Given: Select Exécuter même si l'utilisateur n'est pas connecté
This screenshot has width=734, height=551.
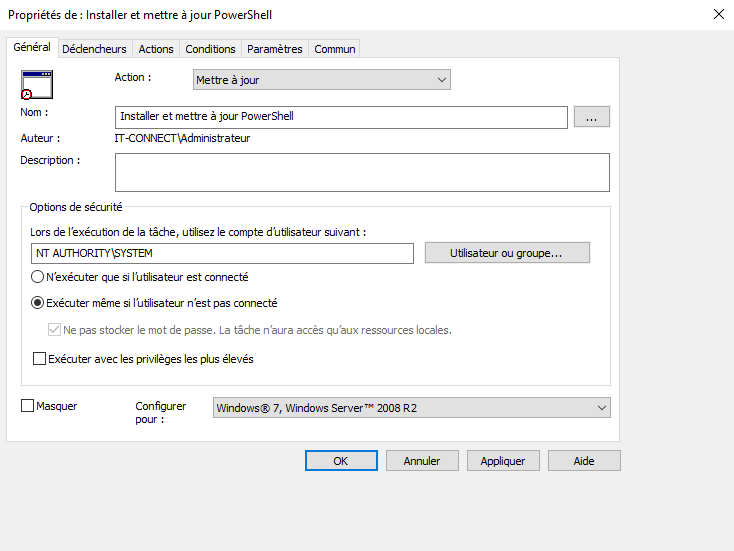Looking at the screenshot, I should [39, 303].
